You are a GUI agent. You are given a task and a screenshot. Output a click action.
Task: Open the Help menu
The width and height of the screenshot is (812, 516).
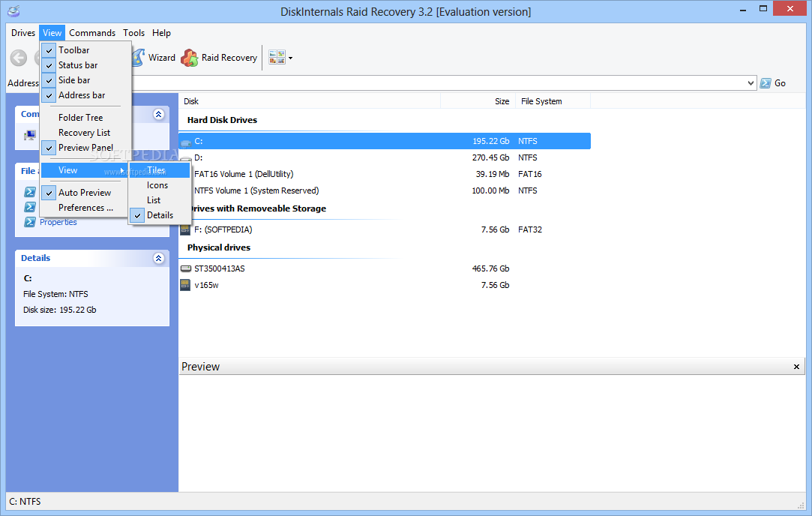(x=161, y=33)
